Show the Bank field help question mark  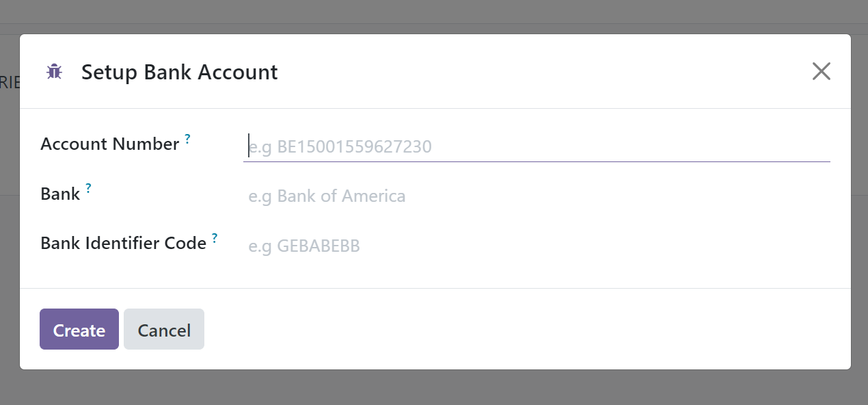(88, 189)
